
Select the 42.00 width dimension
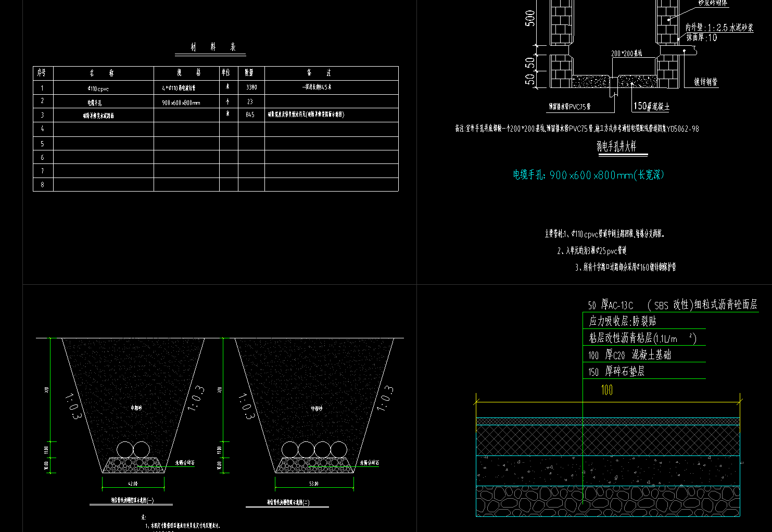pyautogui.click(x=133, y=484)
